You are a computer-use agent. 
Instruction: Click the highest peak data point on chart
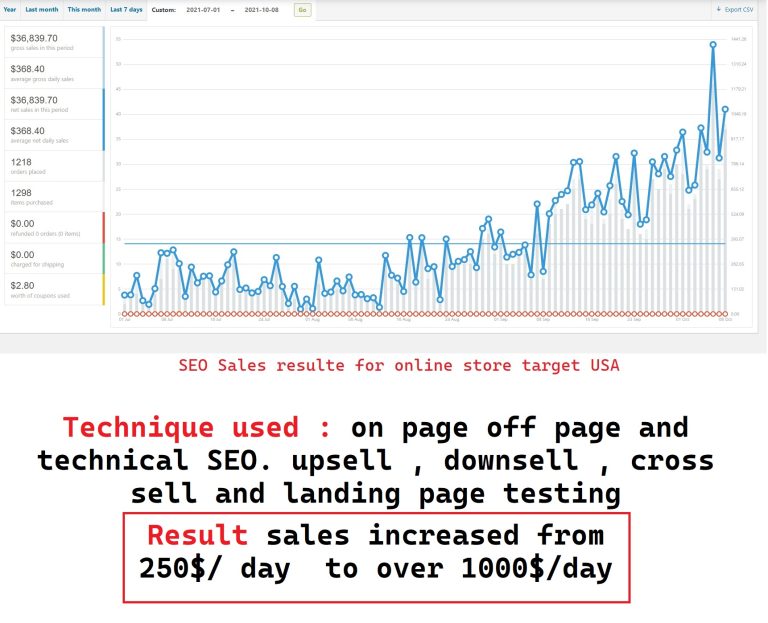713,44
